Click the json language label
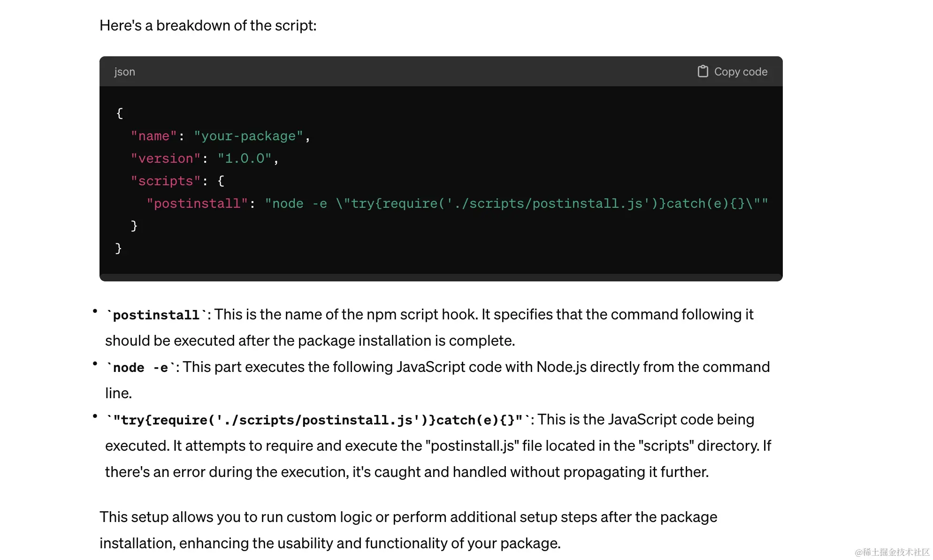The image size is (933, 560). (x=124, y=72)
